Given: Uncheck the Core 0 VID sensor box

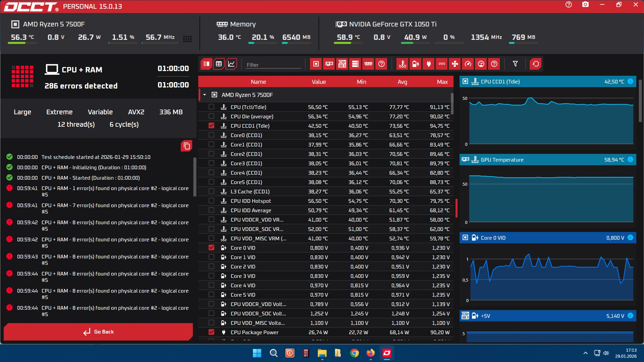Looking at the screenshot, I should coord(211,248).
